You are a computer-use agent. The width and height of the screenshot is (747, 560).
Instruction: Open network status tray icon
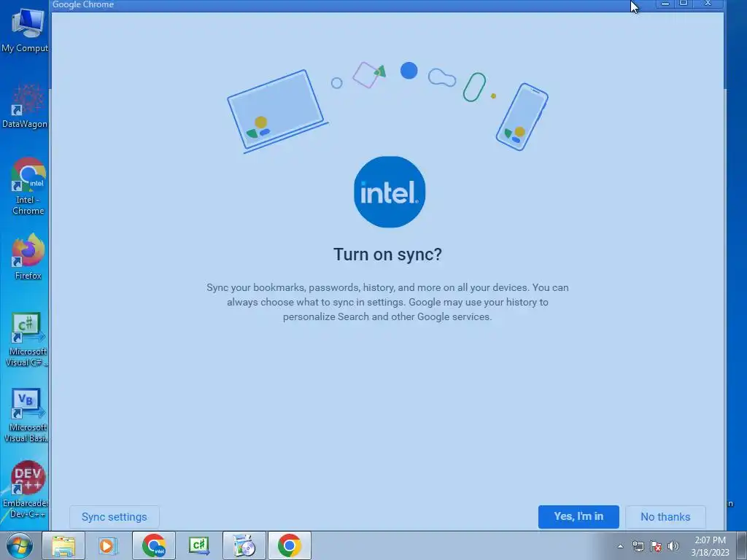click(638, 546)
